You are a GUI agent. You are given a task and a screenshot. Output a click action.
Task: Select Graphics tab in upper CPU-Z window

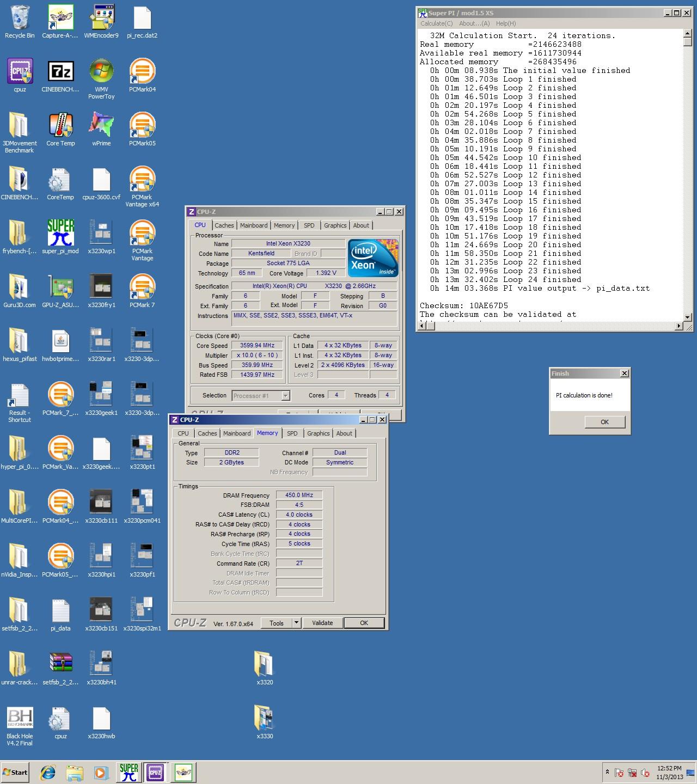[x=335, y=225]
